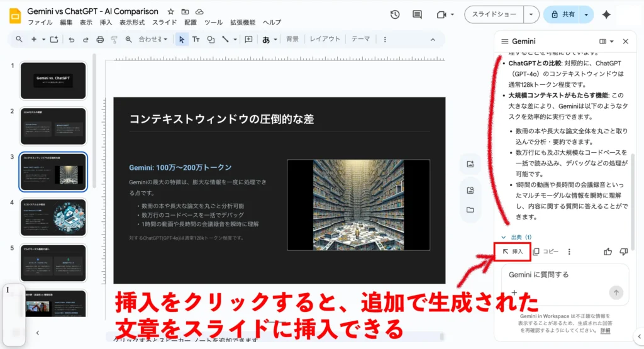Choose the select cursor tool
Image resolution: width=644 pixels, height=349 pixels.
(182, 40)
